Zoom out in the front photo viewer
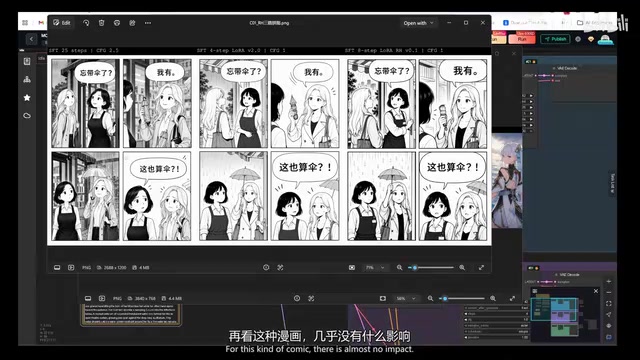The image size is (640, 360). pyautogui.click(x=400, y=267)
